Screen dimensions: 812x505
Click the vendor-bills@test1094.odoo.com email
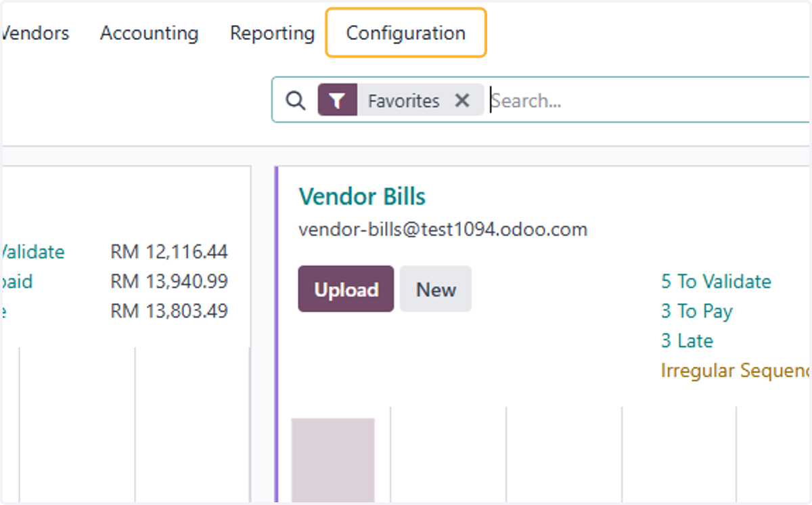(x=443, y=229)
